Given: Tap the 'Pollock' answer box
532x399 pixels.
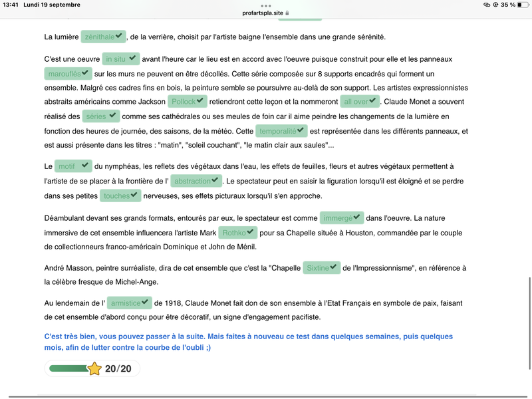Looking at the screenshot, I should (188, 102).
